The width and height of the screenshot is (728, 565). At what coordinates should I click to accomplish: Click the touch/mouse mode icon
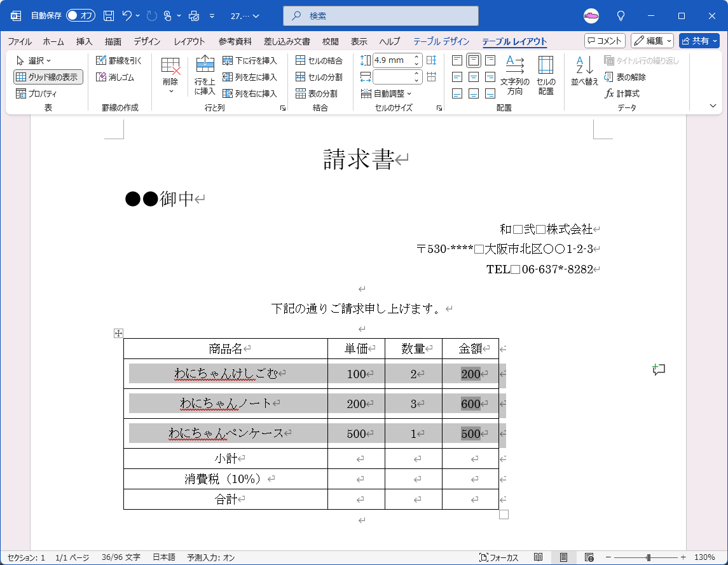168,16
